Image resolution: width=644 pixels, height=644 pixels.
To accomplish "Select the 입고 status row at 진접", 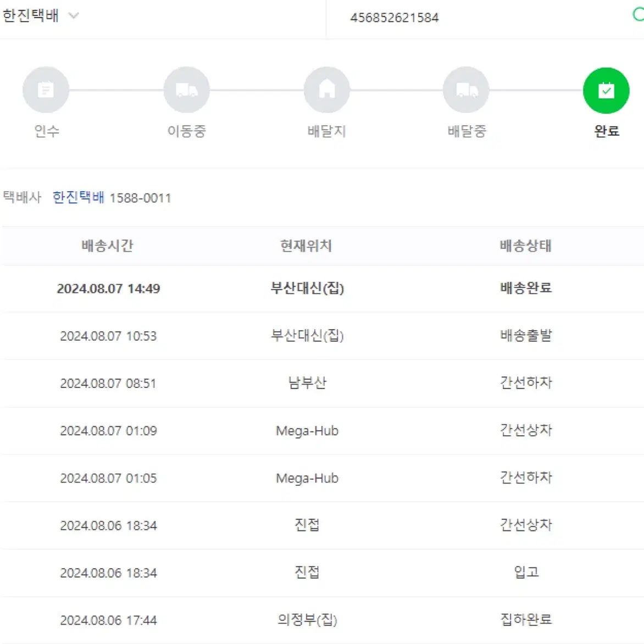I will pyautogui.click(x=322, y=573).
